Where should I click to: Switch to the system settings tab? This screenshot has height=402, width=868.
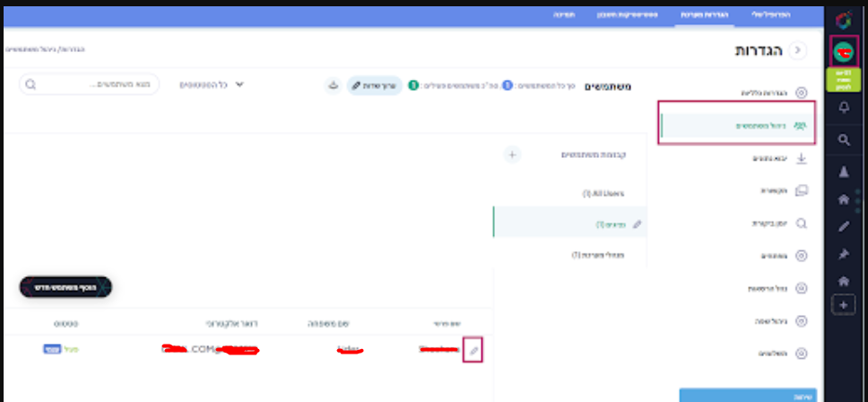tap(703, 15)
